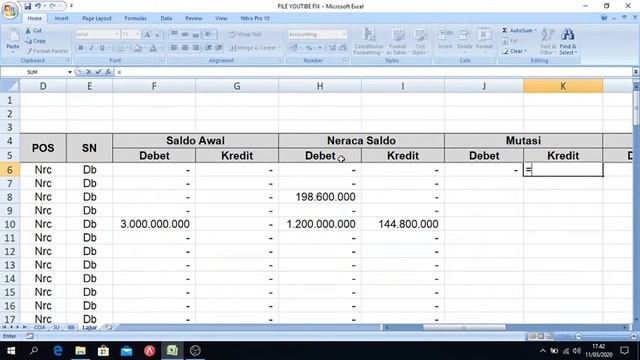Image resolution: width=640 pixels, height=360 pixels.
Task: Align text left in cell
Action: pos(174,48)
